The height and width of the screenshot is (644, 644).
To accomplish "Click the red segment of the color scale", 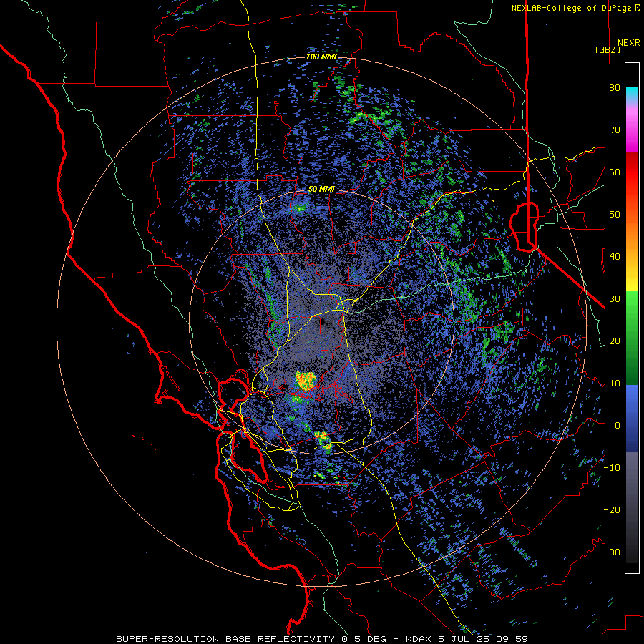I will click(x=632, y=167).
